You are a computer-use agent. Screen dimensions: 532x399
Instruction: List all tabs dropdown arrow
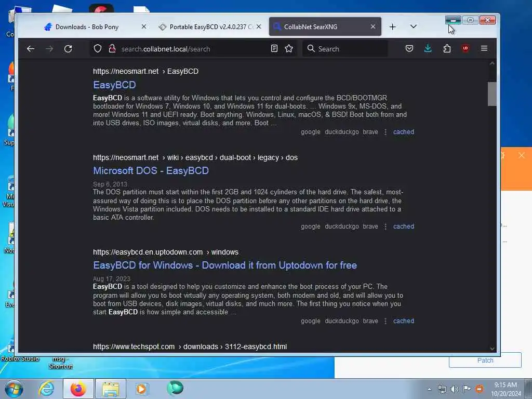tap(413, 27)
